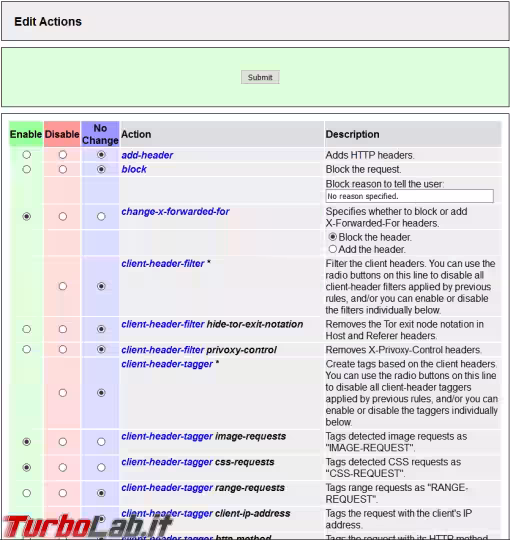Select Disable radio for client-header-filter * row
Screen dimensions: 510x540
pyautogui.click(x=63, y=286)
